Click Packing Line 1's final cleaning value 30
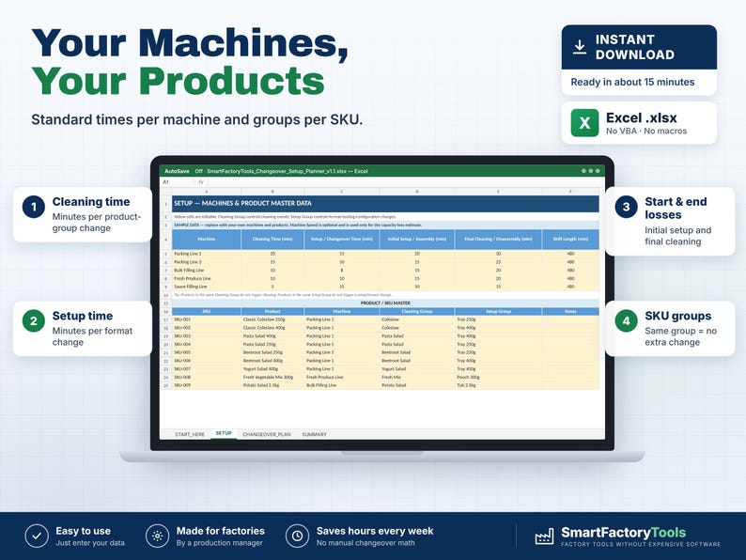The height and width of the screenshot is (560, 746). tap(498, 254)
